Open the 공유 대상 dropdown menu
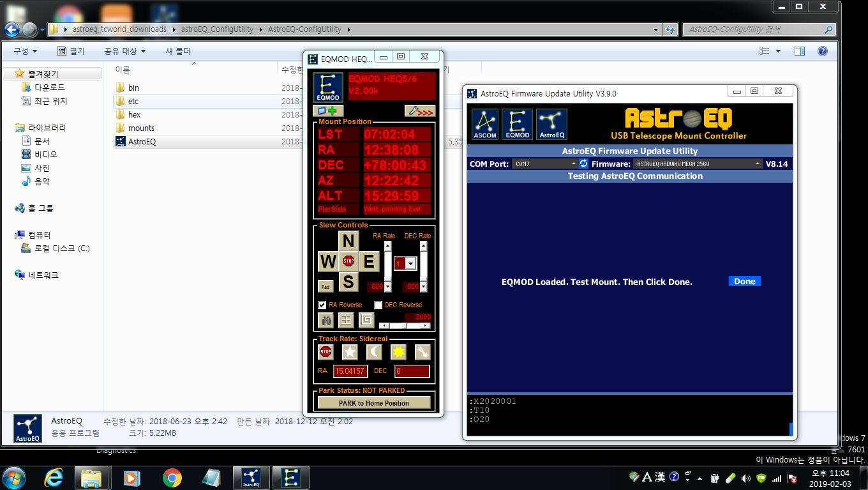The image size is (868, 490). [x=124, y=51]
